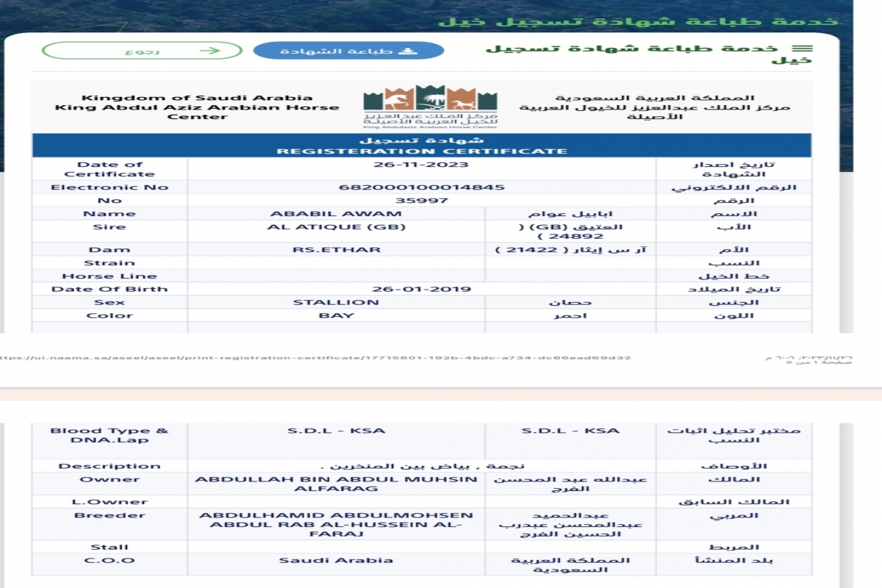Click the sire name AL ATIQUE (GB)
The width and height of the screenshot is (882, 588).
(x=336, y=227)
